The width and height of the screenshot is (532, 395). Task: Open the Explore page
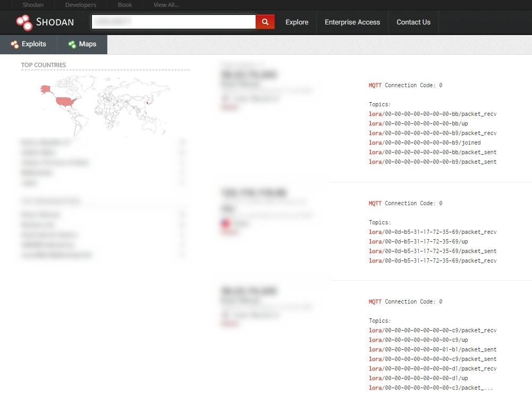click(297, 22)
